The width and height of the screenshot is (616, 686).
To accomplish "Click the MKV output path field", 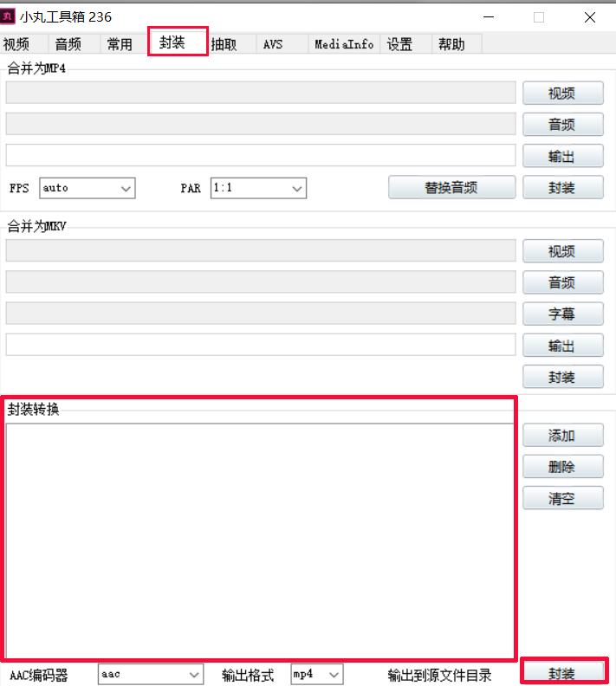I will point(261,345).
